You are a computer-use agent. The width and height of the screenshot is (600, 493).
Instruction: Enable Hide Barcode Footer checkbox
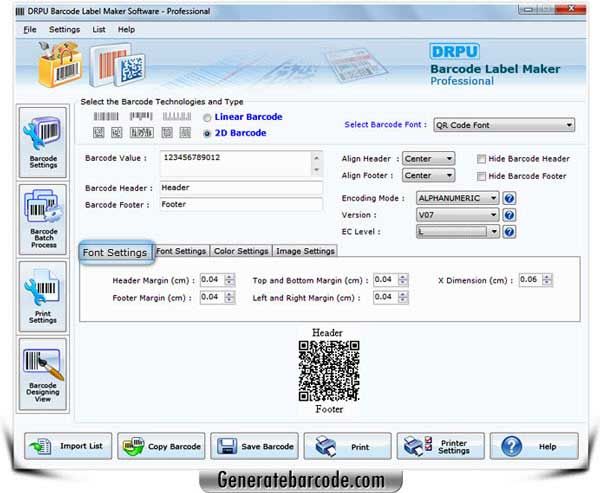pyautogui.click(x=481, y=176)
